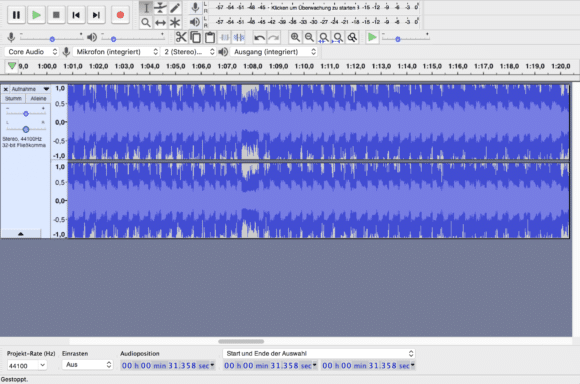Screen dimensions: 580x384
Task: Open the Einrasten snap dropdown
Action: [87, 365]
